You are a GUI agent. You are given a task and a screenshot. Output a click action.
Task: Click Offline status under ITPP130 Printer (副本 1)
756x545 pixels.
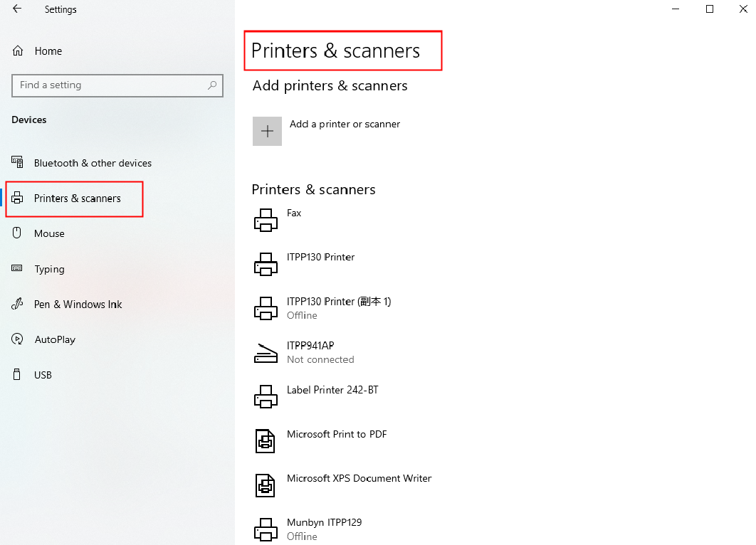tap(303, 316)
